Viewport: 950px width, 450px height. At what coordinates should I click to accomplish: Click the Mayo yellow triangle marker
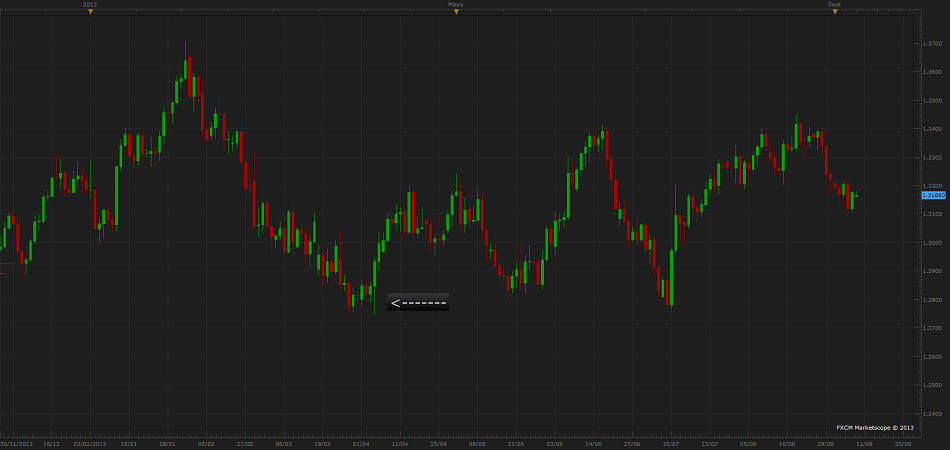pos(456,11)
